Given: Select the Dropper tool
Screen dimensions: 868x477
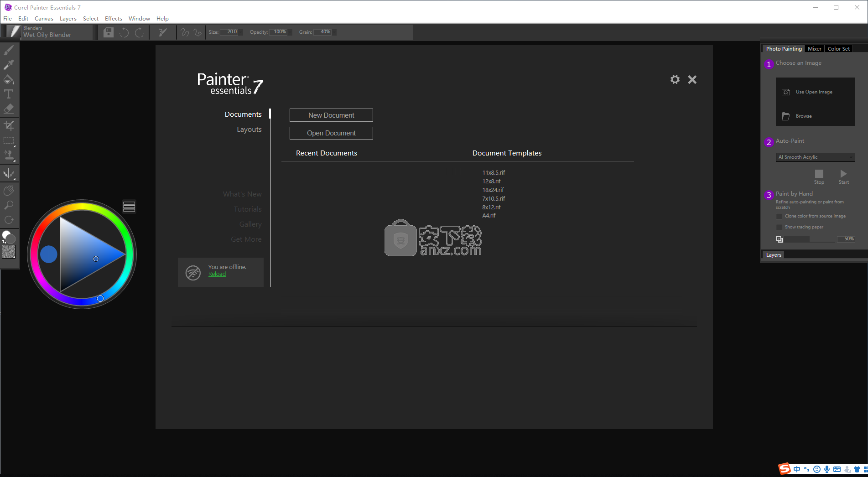Looking at the screenshot, I should (x=9, y=65).
